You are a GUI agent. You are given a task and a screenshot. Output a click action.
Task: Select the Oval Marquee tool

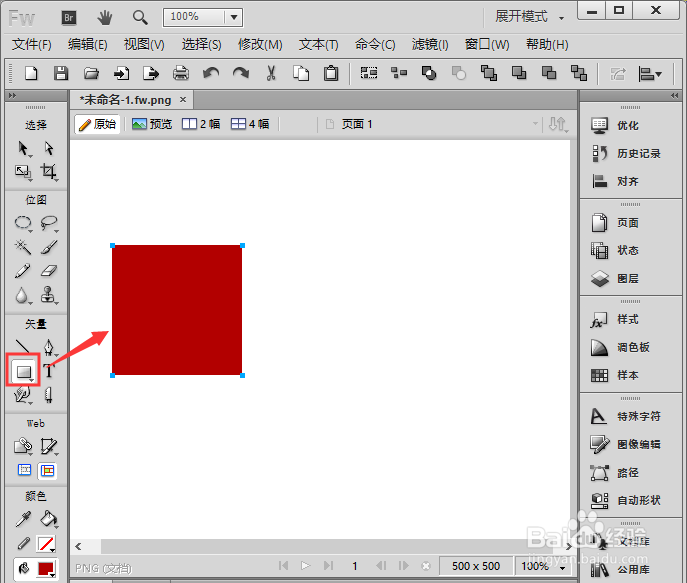click(x=23, y=223)
